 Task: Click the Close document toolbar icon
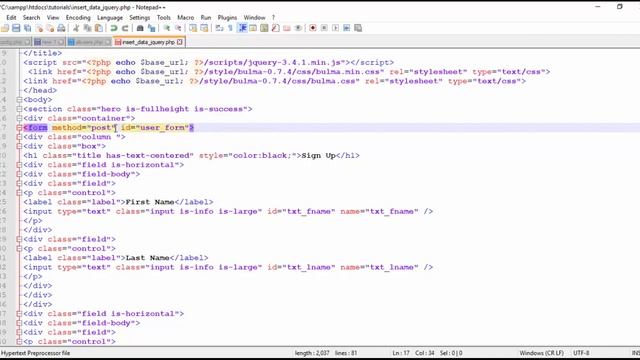click(x=39, y=28)
